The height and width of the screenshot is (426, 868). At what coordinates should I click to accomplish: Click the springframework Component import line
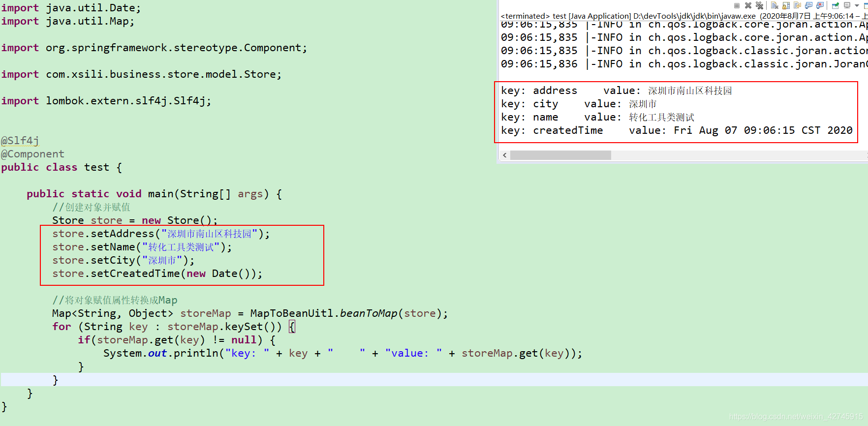154,48
